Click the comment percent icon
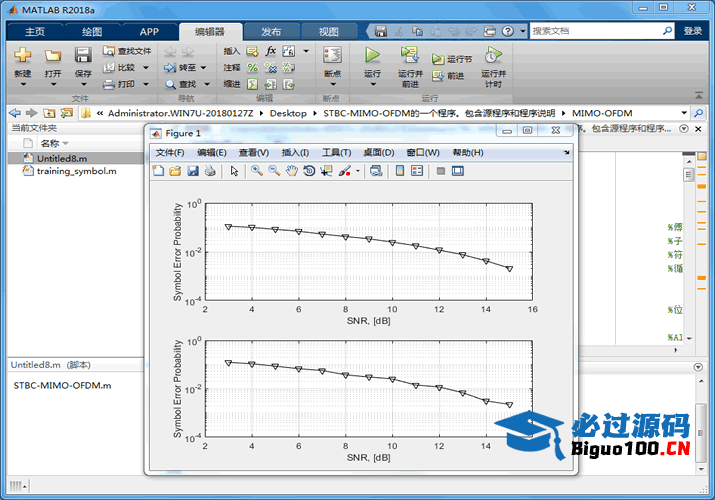The width and height of the screenshot is (715, 500). pyautogui.click(x=253, y=67)
